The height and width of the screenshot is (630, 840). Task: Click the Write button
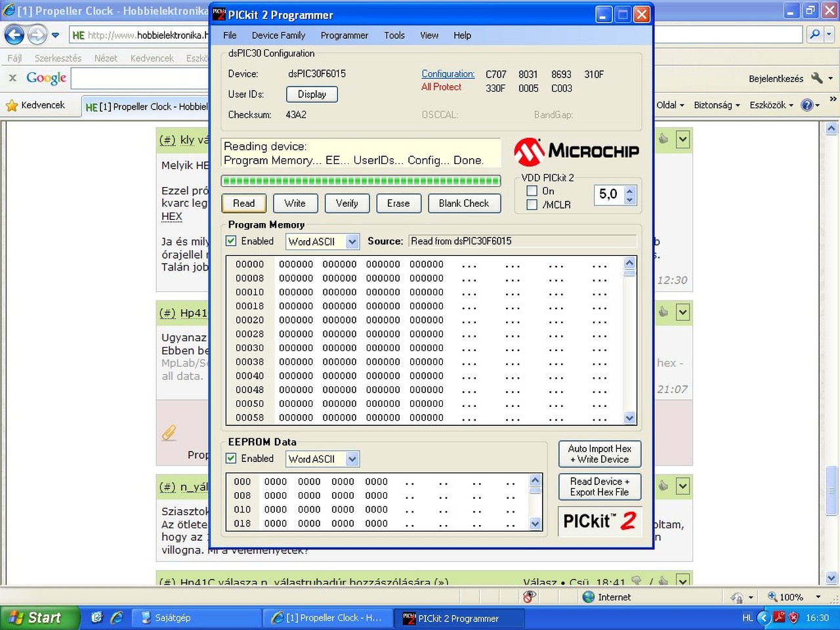point(295,203)
